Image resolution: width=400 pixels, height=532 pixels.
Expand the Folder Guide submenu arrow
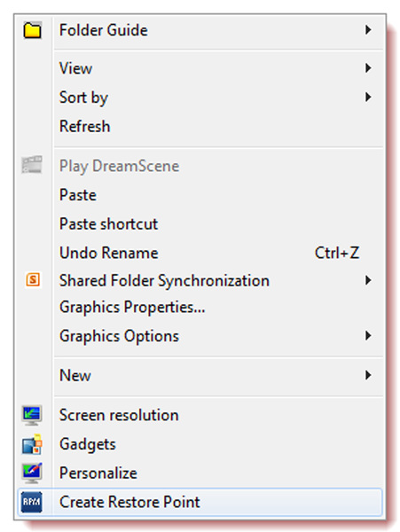point(368,30)
